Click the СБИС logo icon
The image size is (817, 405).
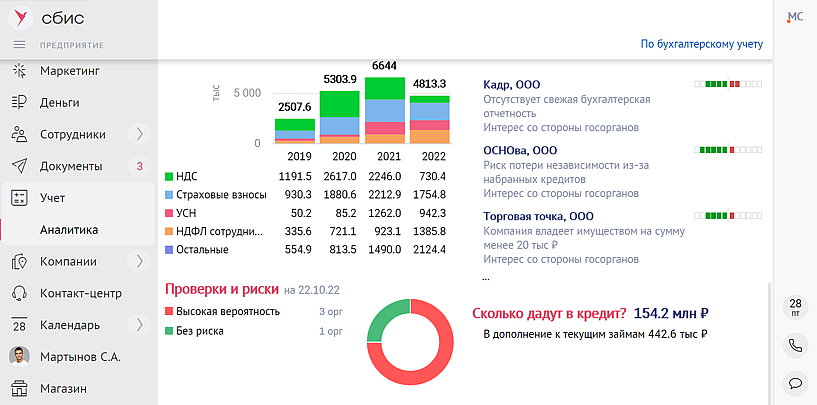pyautogui.click(x=18, y=18)
